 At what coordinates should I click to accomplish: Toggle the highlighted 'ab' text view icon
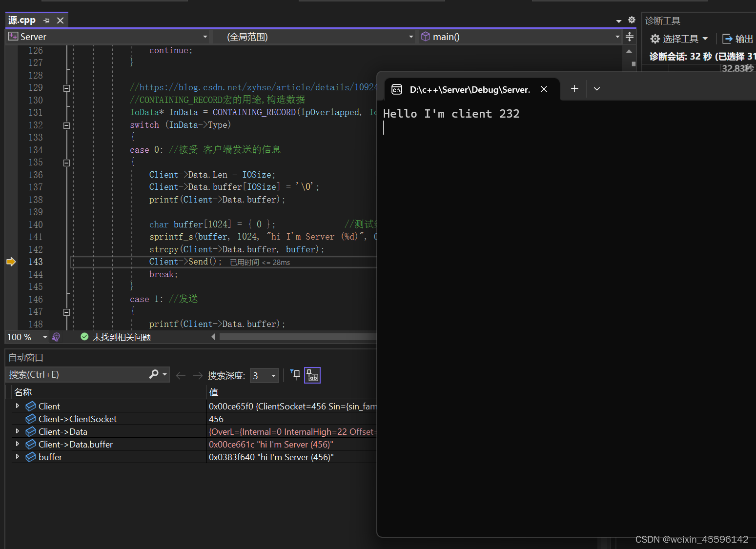312,375
